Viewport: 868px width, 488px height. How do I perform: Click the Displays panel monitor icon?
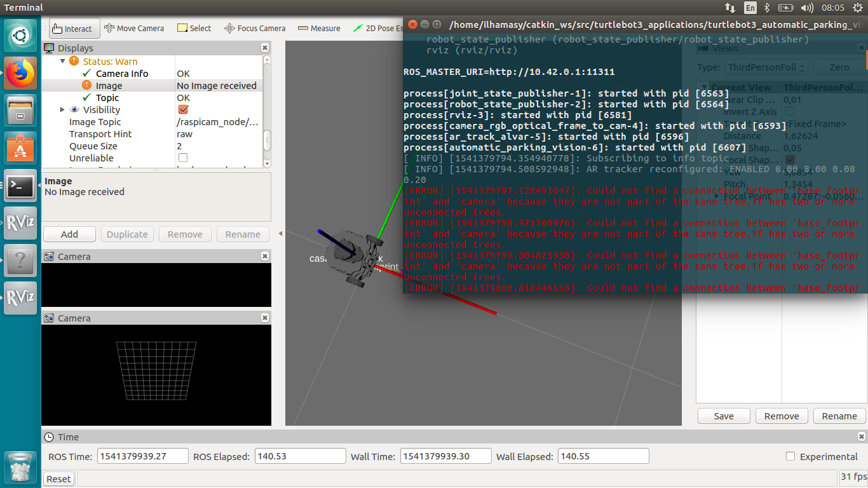(x=48, y=48)
